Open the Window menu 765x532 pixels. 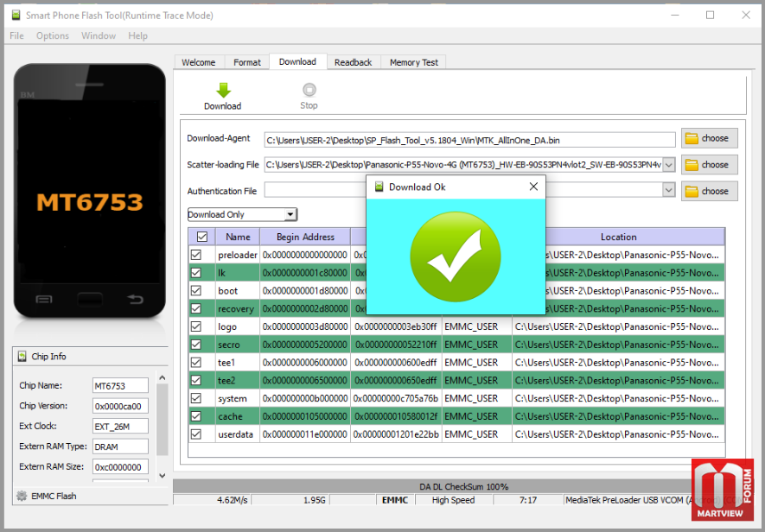pyautogui.click(x=99, y=35)
